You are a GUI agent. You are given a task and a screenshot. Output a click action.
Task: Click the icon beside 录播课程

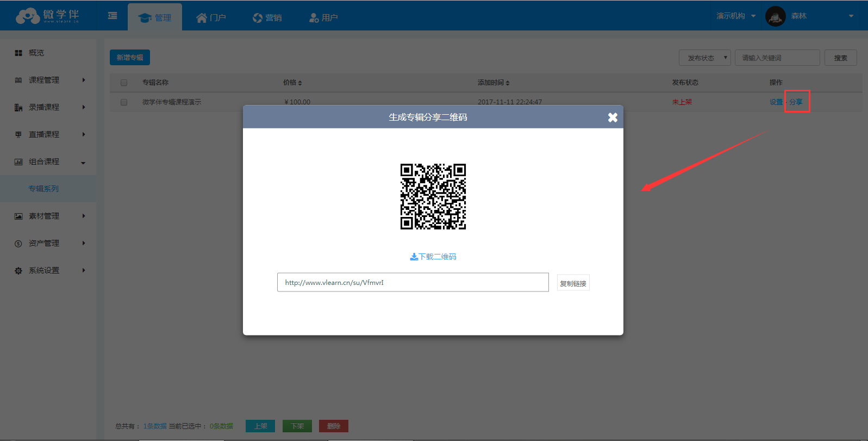pos(18,107)
